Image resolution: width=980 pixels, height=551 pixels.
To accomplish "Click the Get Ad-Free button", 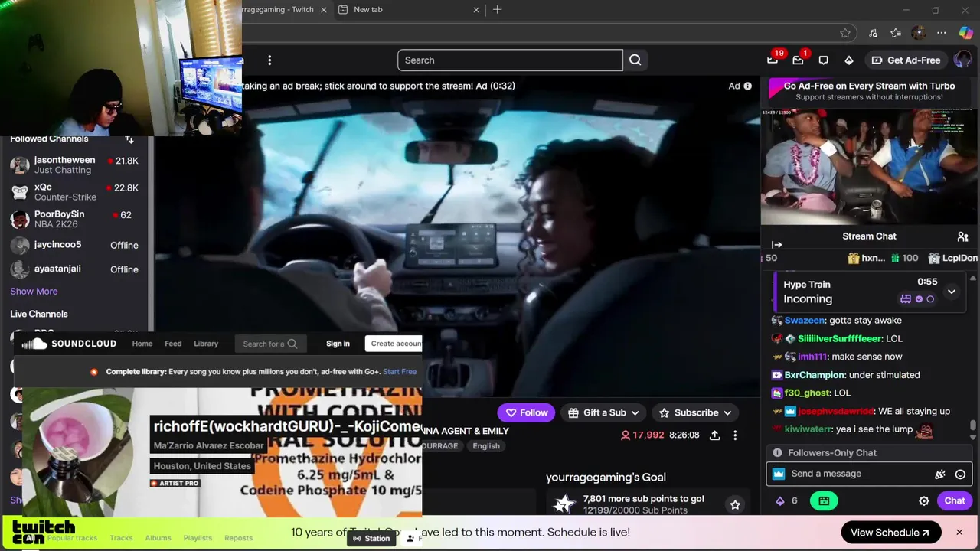I will click(906, 60).
